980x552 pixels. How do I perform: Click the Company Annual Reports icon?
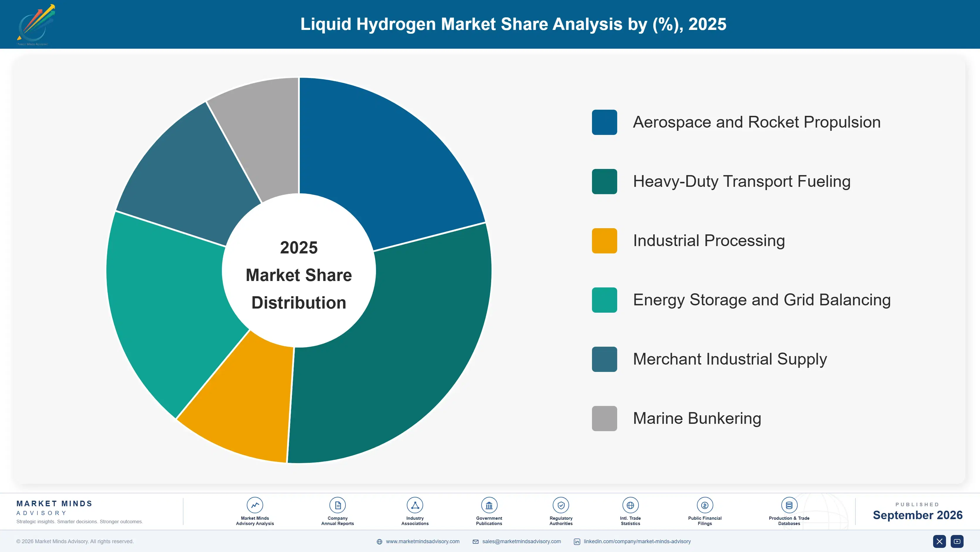tap(337, 505)
